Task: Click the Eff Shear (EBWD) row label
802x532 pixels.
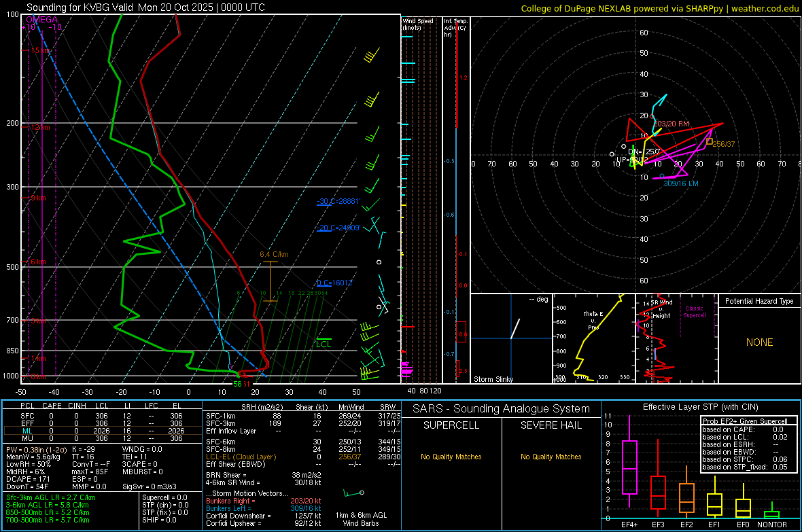Action: coord(236,464)
